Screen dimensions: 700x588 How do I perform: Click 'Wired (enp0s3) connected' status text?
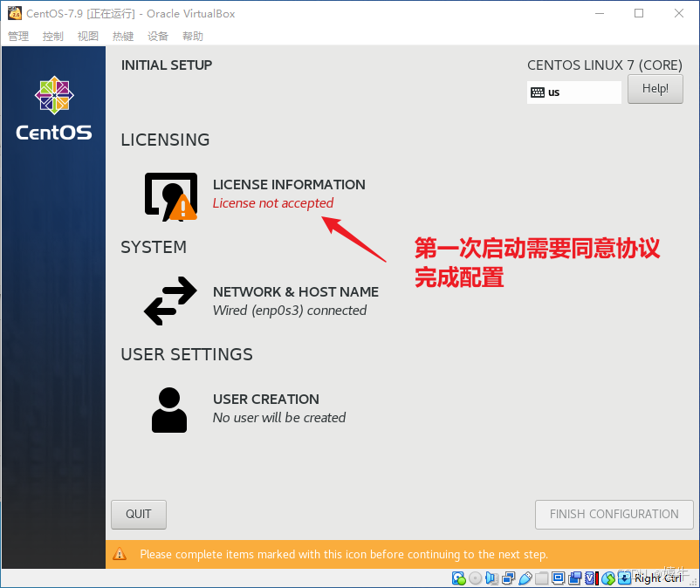point(290,310)
